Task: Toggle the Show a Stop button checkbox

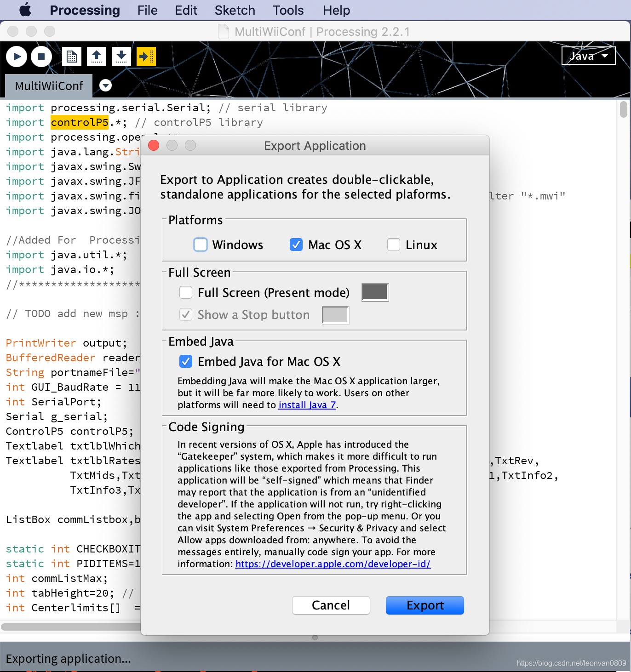Action: 186,314
